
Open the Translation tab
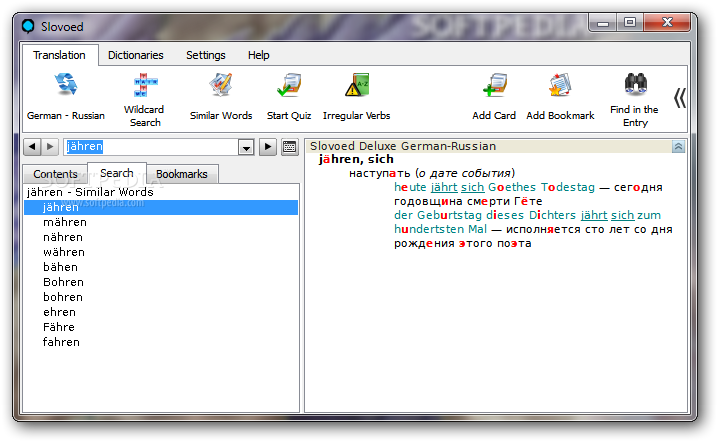(60, 55)
